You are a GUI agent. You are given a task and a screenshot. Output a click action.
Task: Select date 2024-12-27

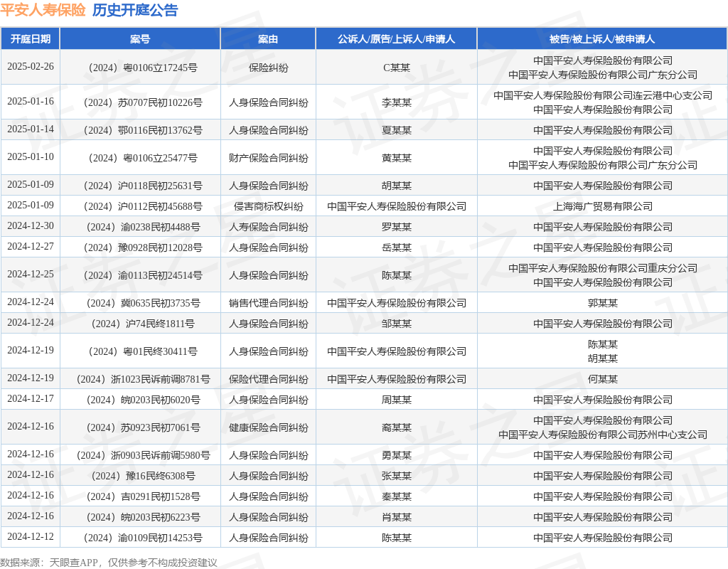pos(30,246)
